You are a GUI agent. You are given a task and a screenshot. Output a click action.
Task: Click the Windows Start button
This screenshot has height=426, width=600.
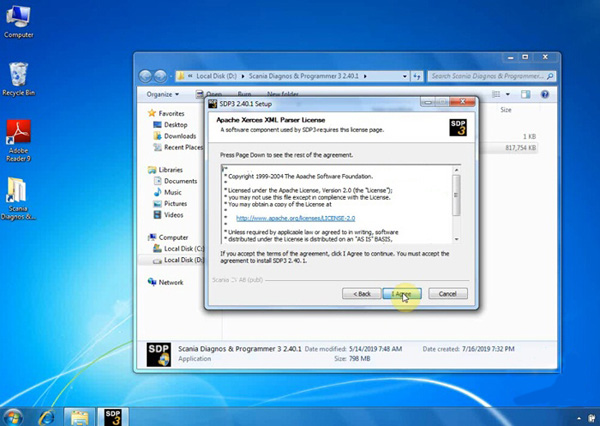click(x=13, y=417)
